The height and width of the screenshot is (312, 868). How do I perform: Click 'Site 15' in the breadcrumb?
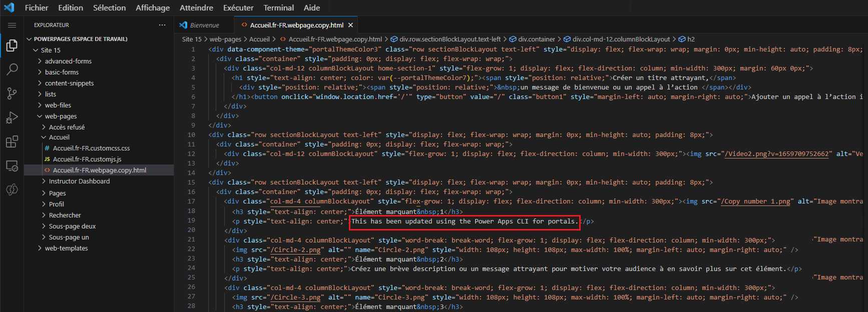tap(191, 39)
